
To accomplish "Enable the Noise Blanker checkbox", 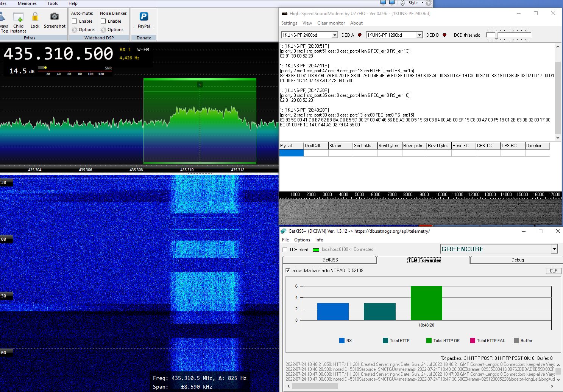I will click(x=104, y=21).
